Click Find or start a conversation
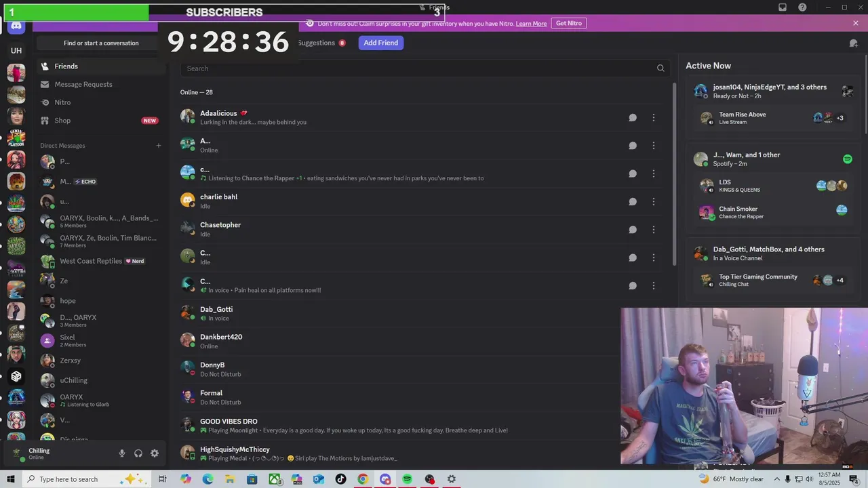Screen dimensions: 868x488 point(101,43)
